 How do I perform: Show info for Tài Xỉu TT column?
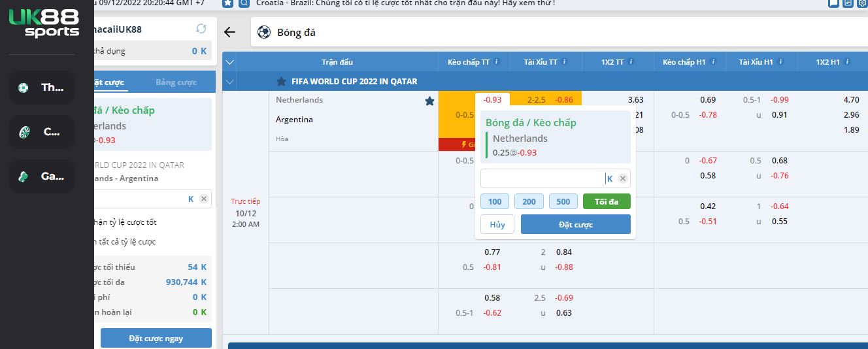pyautogui.click(x=565, y=62)
